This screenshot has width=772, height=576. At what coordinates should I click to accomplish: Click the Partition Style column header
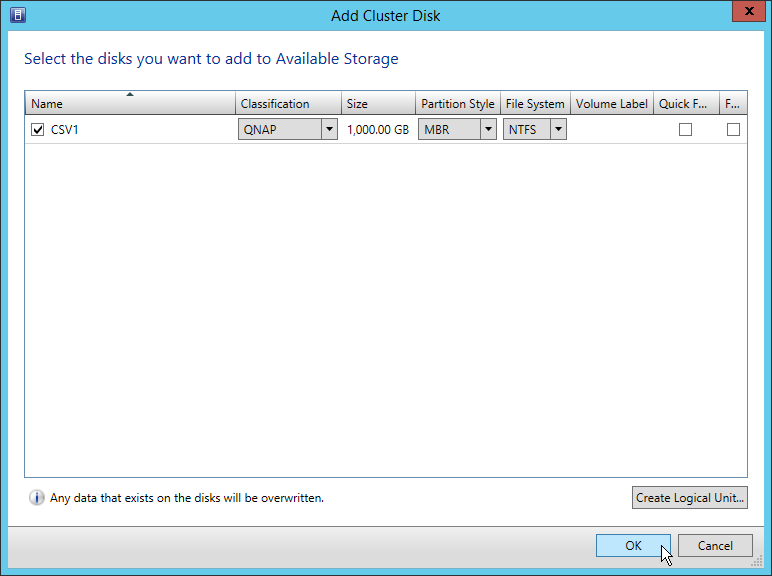[457, 104]
